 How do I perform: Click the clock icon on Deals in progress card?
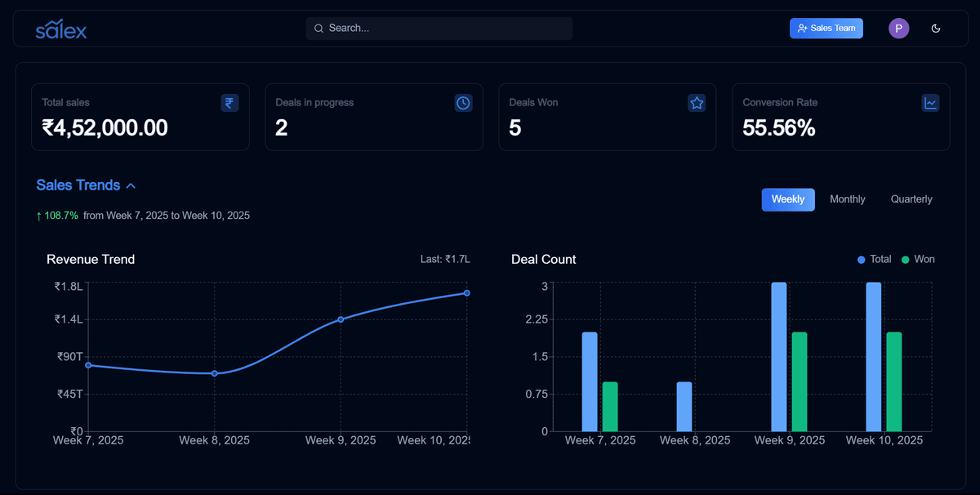pos(463,102)
